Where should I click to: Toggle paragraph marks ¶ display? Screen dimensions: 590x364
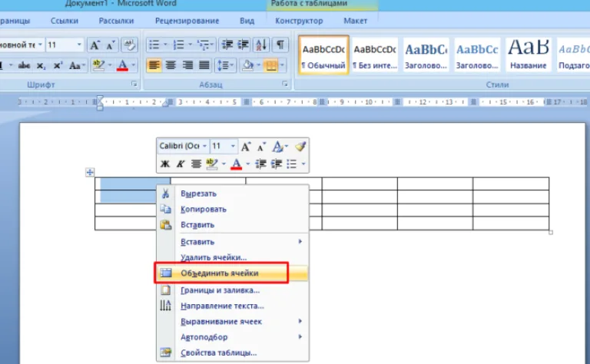[x=280, y=45]
